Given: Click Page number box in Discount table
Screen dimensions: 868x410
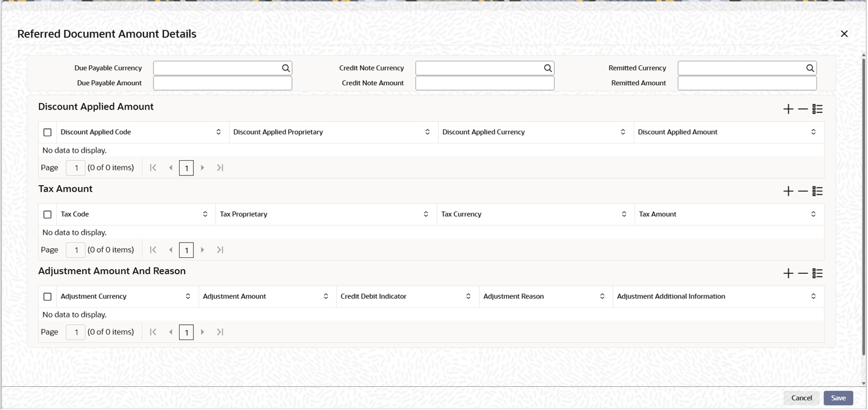Looking at the screenshot, I should [x=76, y=168].
